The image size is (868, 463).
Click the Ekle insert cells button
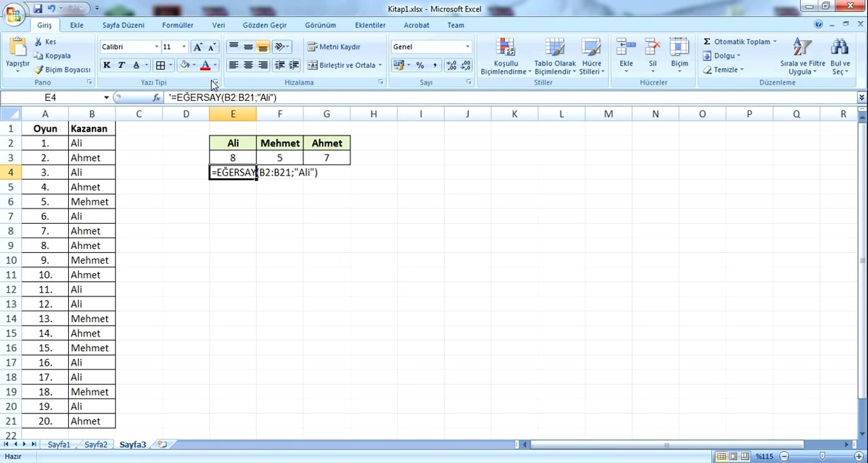pos(626,56)
